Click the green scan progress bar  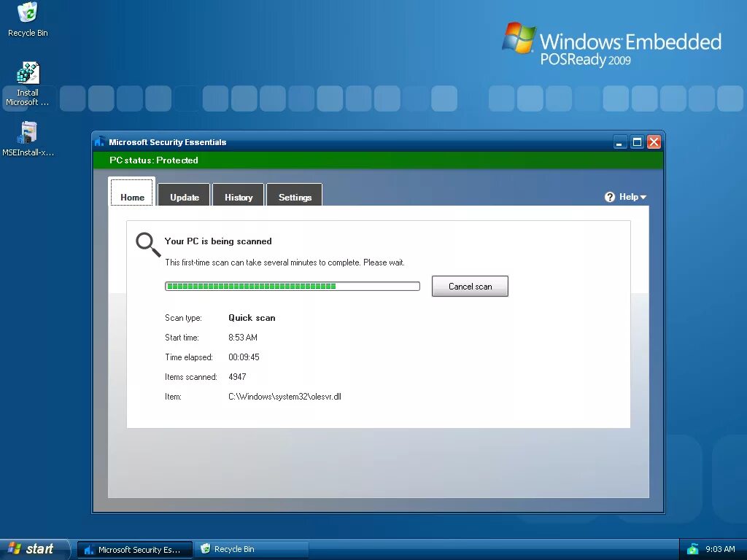coord(292,286)
